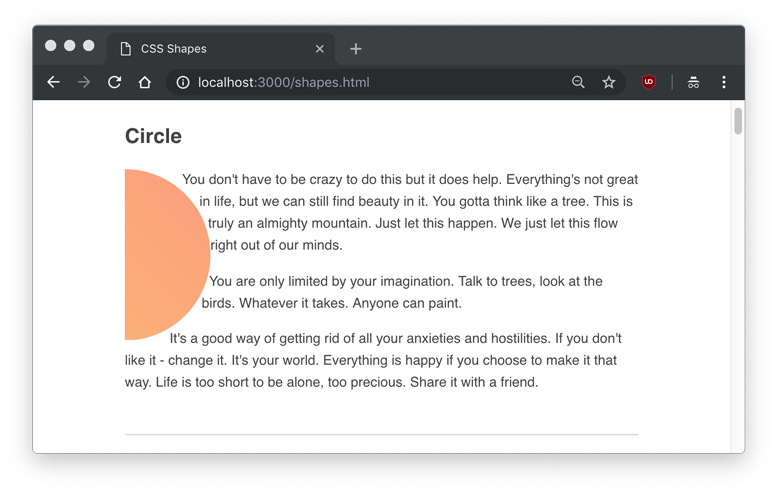Click the incognito mode indicator
777x493 pixels.
tap(693, 82)
